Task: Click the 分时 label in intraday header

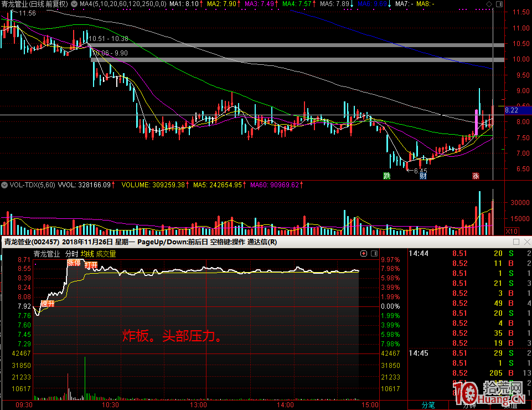Action: (x=71, y=254)
